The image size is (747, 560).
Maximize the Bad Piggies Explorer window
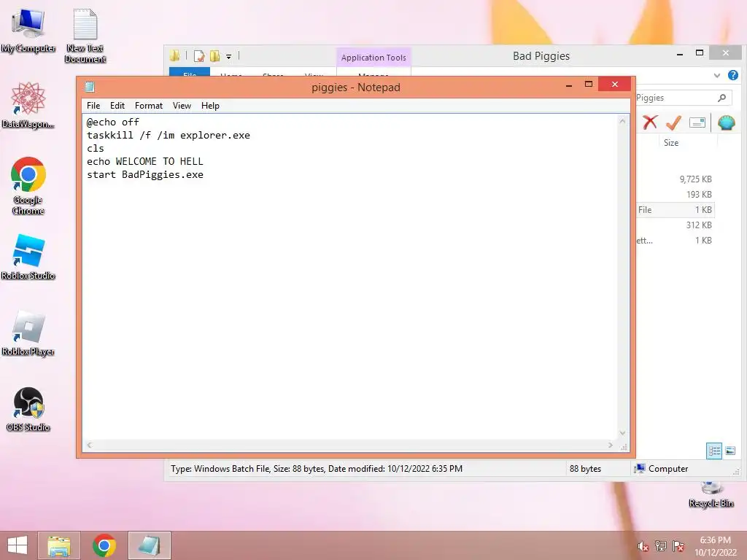[x=700, y=52]
